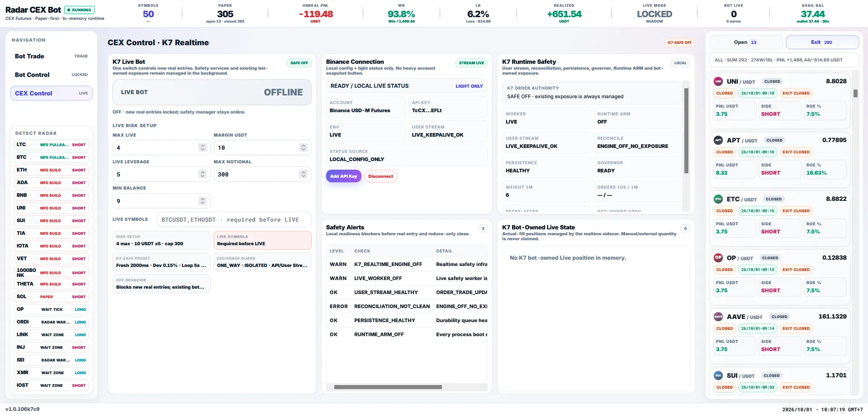
Task: Click the ALL summary filter bar
Action: [x=784, y=60]
